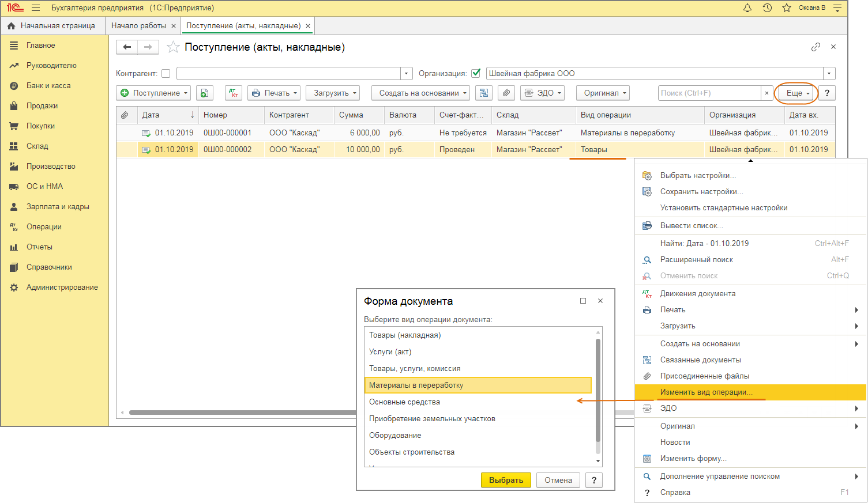Show document movements Дт/Кт icon
The image size is (868, 503).
[x=234, y=93]
